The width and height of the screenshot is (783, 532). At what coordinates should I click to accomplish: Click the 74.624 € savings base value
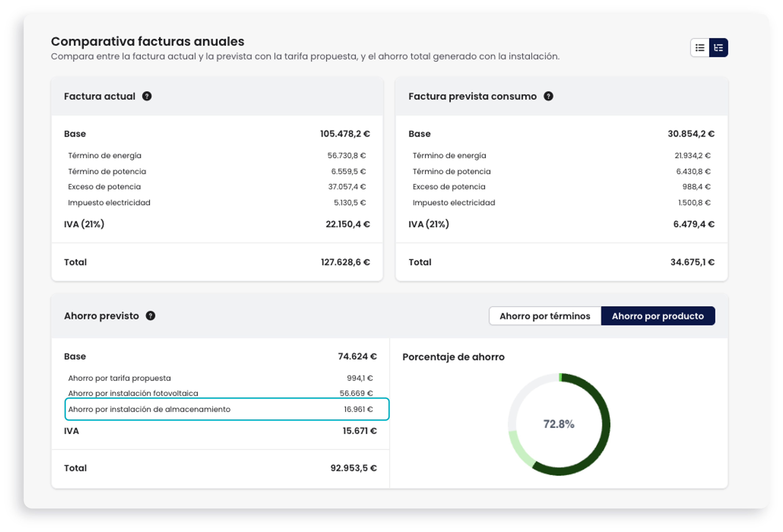pyautogui.click(x=357, y=357)
